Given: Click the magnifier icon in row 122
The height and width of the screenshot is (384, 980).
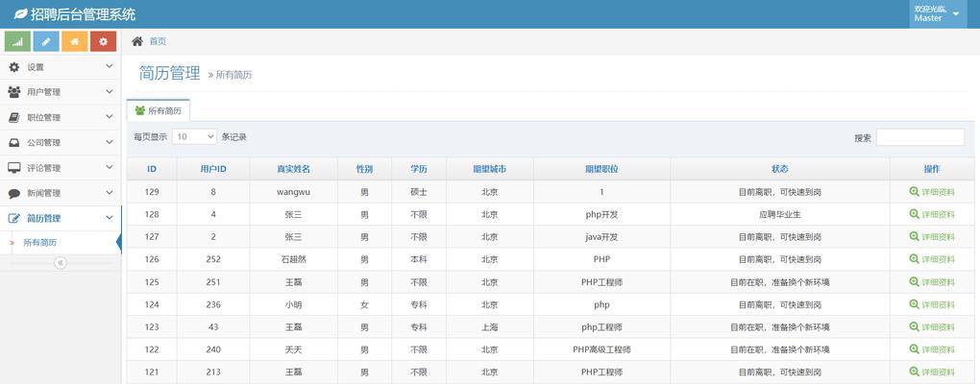Looking at the screenshot, I should [914, 349].
